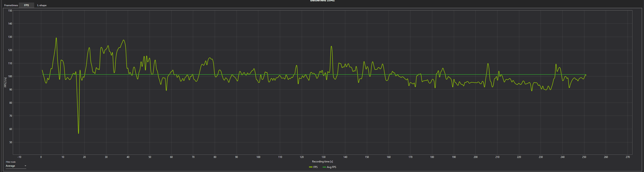644x172 pixels.
Task: Click the Filter mode label
Action: tap(11, 162)
